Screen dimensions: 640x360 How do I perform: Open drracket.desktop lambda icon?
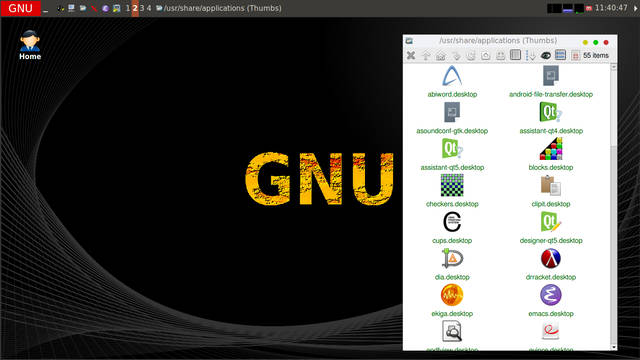click(x=551, y=258)
